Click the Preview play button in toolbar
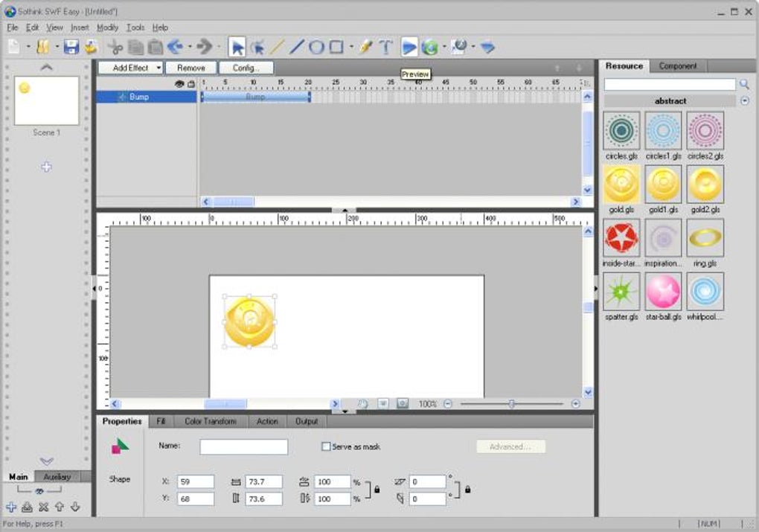This screenshot has width=759, height=532. tap(409, 48)
